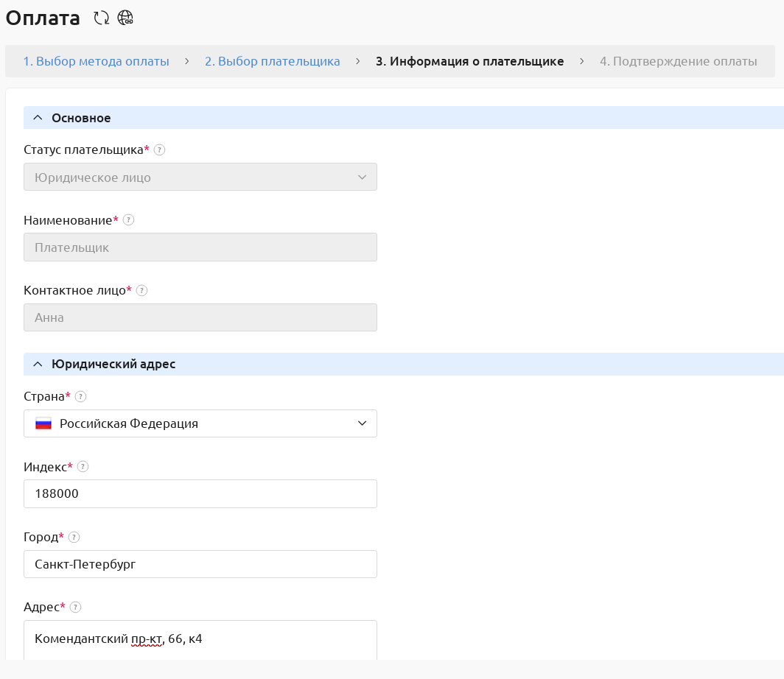784x679 pixels.
Task: Click help icon beside Контактное лицо
Action: click(x=142, y=291)
